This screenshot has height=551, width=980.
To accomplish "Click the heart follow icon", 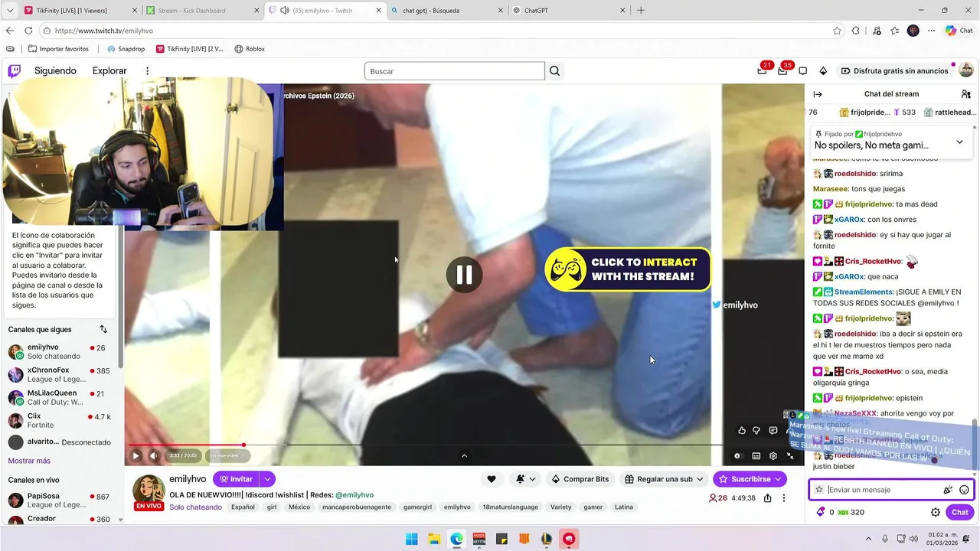I will tap(492, 479).
